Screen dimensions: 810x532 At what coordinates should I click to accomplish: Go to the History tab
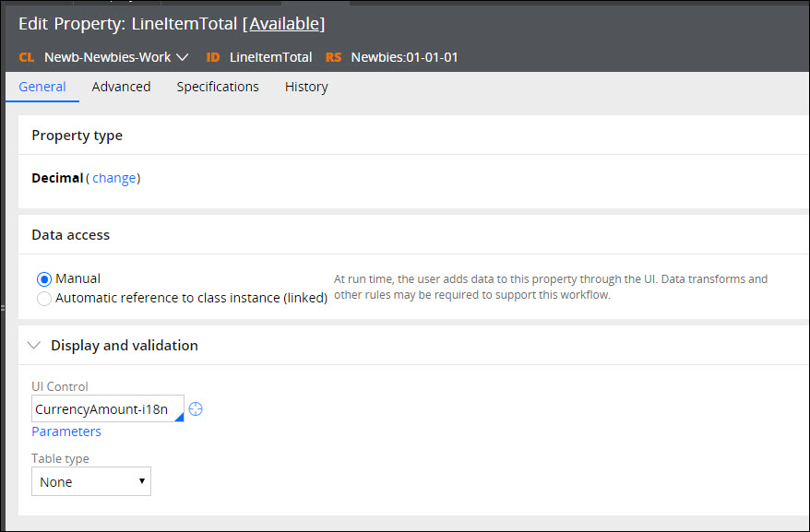coord(306,87)
